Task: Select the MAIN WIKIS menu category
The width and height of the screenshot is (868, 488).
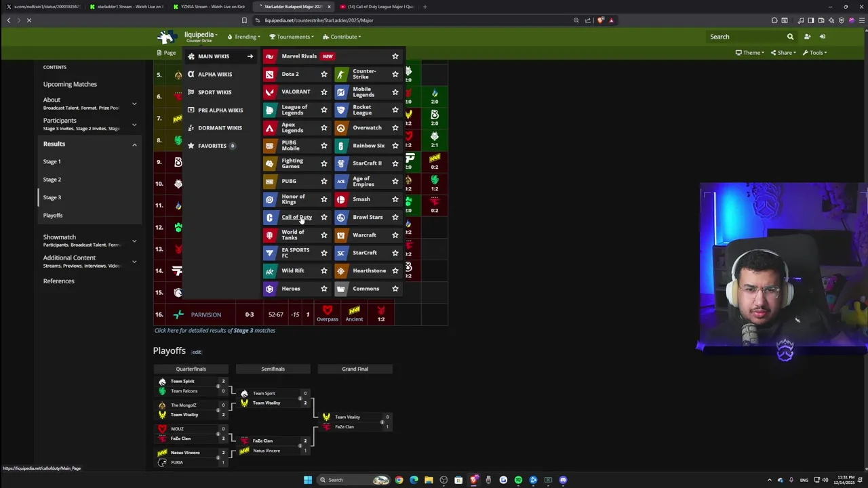Action: pyautogui.click(x=220, y=56)
